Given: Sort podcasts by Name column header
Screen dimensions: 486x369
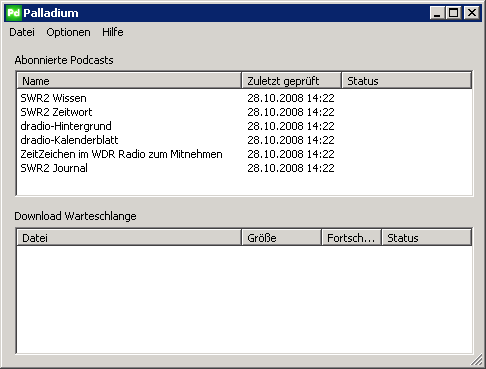Looking at the screenshot, I should click(x=129, y=81).
